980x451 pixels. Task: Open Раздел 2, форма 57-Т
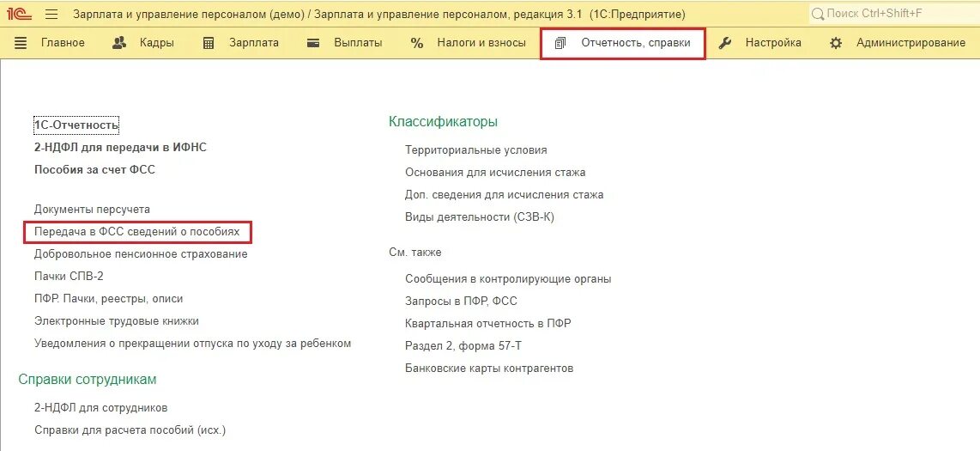[463, 346]
